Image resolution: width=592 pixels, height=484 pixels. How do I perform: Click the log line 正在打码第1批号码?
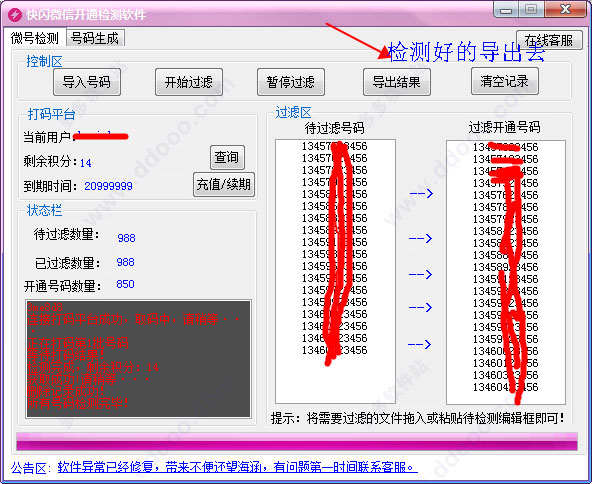click(78, 344)
